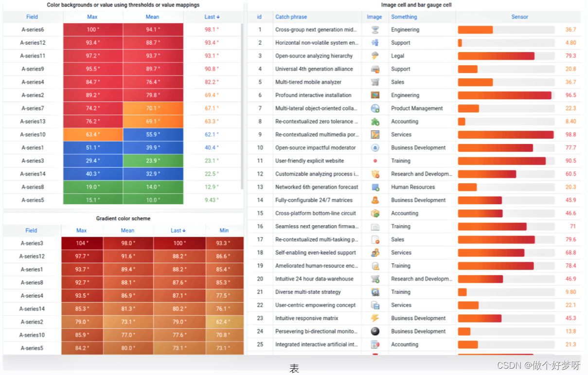
Task: Select the shopping cart icon in row 5
Action: tap(375, 82)
